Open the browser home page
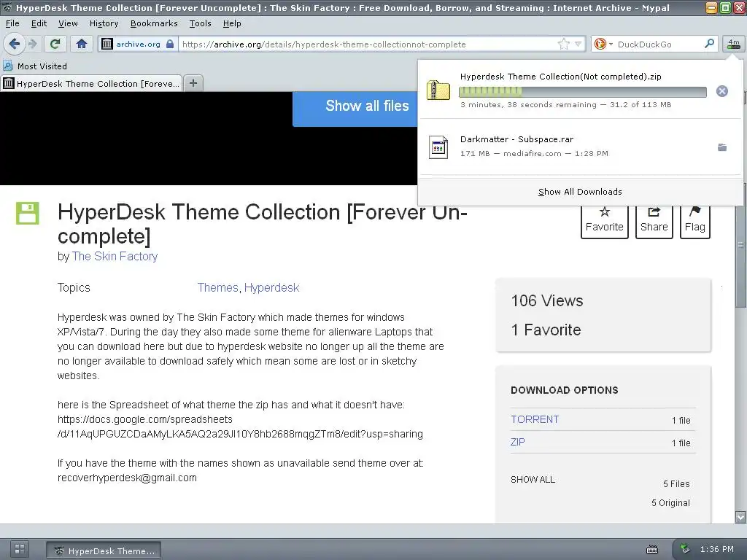Image resolution: width=747 pixels, height=560 pixels. point(82,44)
